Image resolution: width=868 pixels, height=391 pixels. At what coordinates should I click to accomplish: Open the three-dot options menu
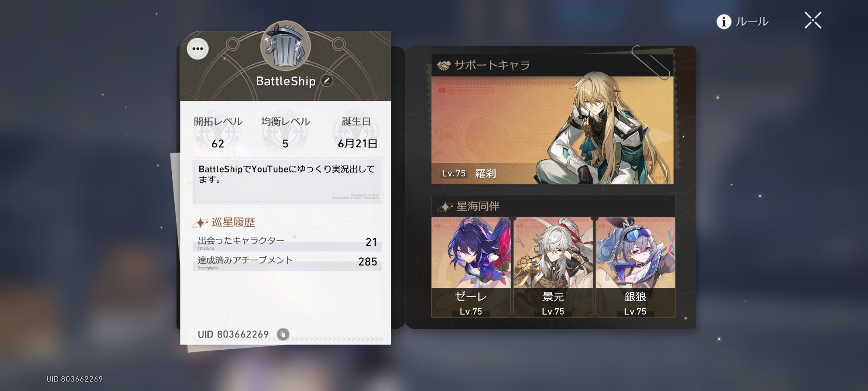coord(198,49)
